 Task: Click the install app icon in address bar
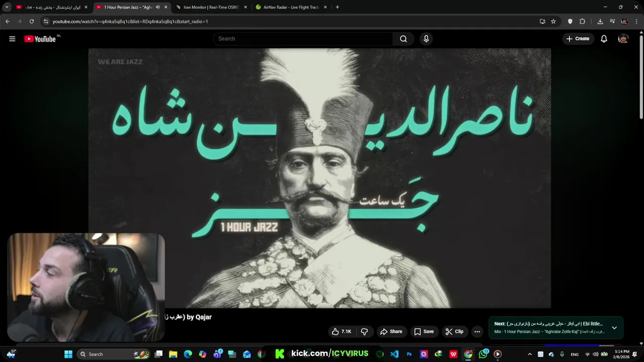click(x=542, y=21)
